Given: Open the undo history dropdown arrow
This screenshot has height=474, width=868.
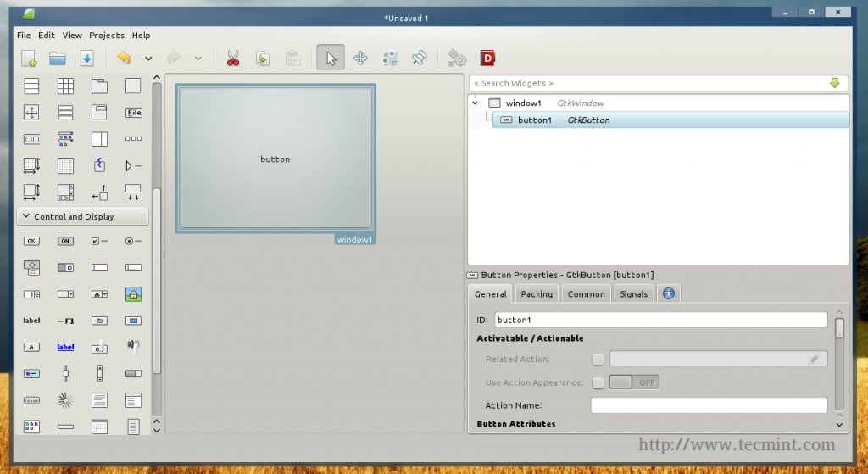Looking at the screenshot, I should [148, 59].
